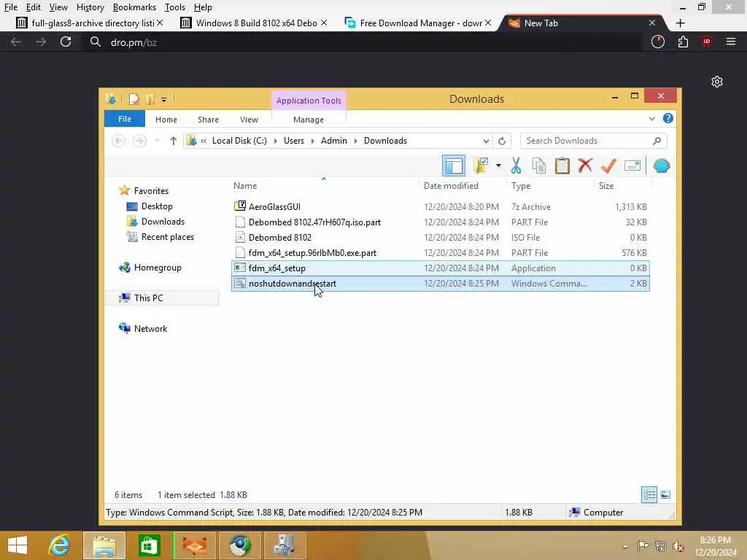The height and width of the screenshot is (560, 747).
Task: Switch to Large icons view in status bar
Action: pos(665,495)
